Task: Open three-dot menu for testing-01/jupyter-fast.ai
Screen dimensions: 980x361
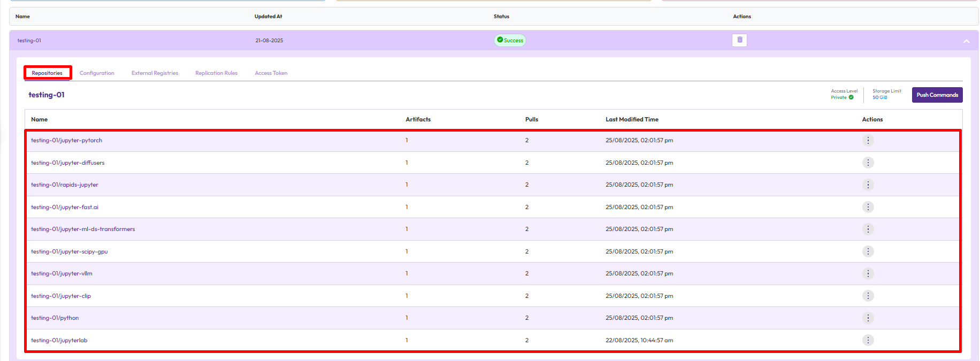Action: 868,207
